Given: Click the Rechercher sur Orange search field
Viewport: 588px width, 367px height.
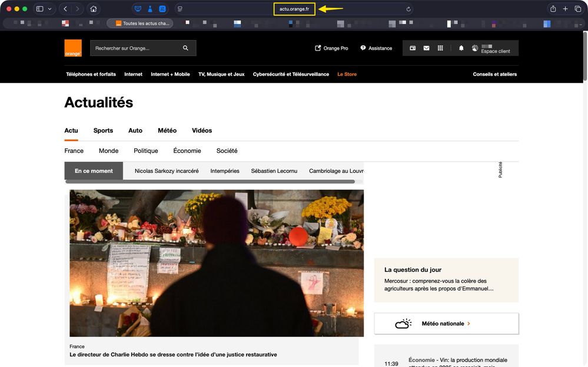Looking at the screenshot, I should [135, 48].
